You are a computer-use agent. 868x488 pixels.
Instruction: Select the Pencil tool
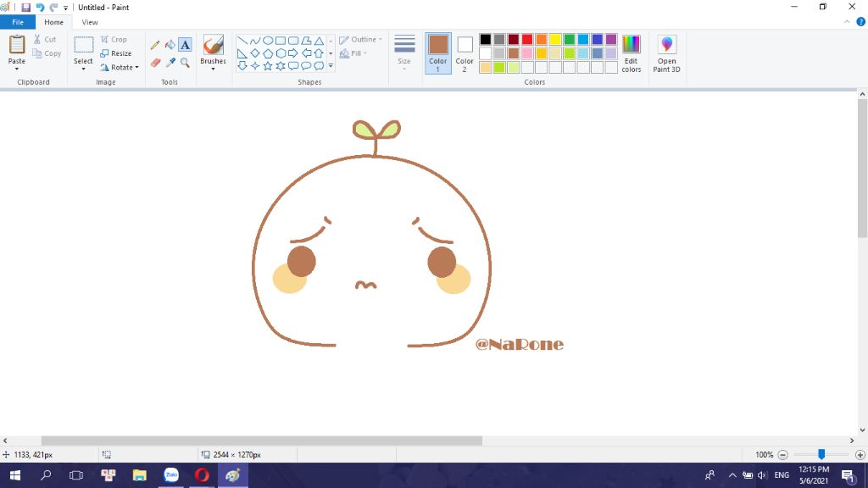point(155,45)
